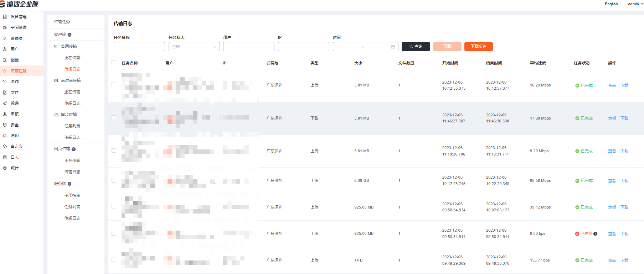Open the admin user dropdown
Viewport: 644px width, 274px height.
tap(635, 4)
